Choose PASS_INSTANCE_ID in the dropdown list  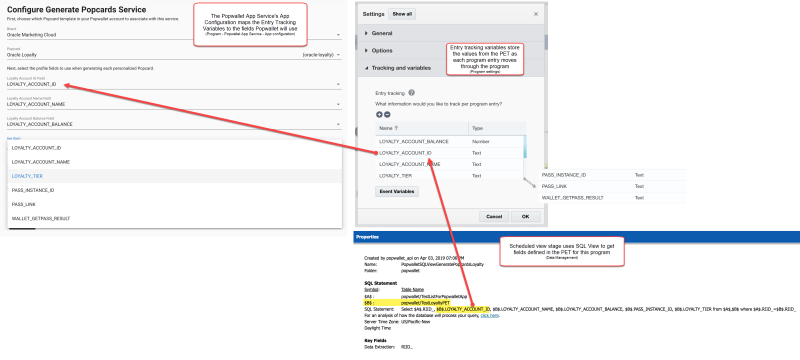tap(174, 190)
